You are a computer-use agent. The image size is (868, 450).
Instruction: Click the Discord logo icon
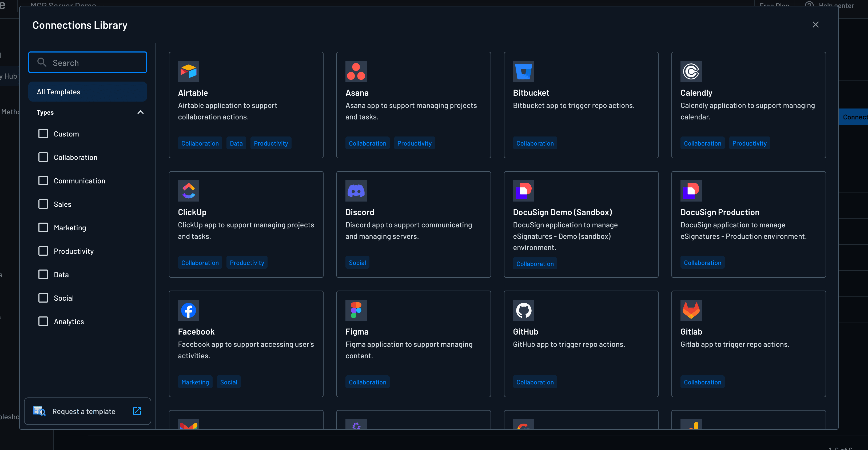tap(356, 191)
